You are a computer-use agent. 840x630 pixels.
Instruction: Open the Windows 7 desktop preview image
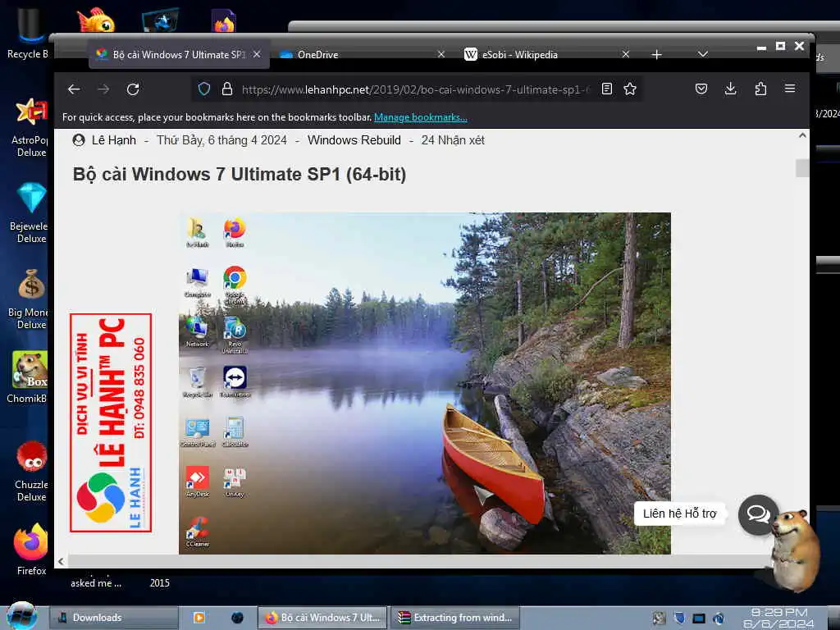pyautogui.click(x=424, y=383)
